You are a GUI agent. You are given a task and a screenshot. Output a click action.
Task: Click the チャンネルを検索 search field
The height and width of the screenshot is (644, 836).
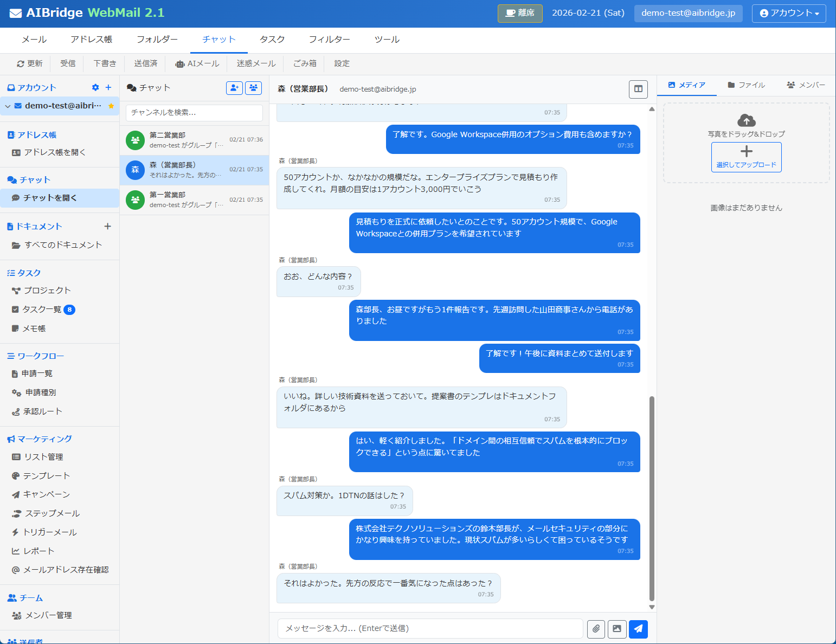(x=194, y=113)
